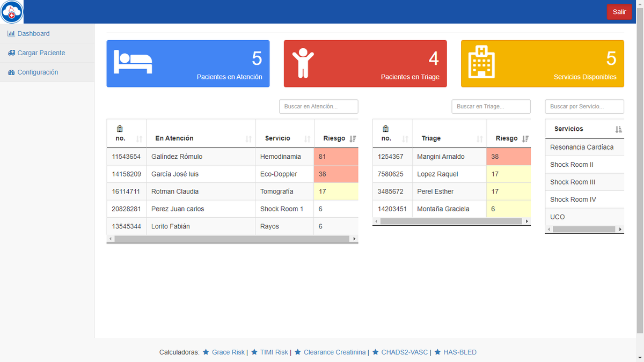Sort En Atención table by Servicio
Viewport: 644px width, 362px height.
pos(285,134)
